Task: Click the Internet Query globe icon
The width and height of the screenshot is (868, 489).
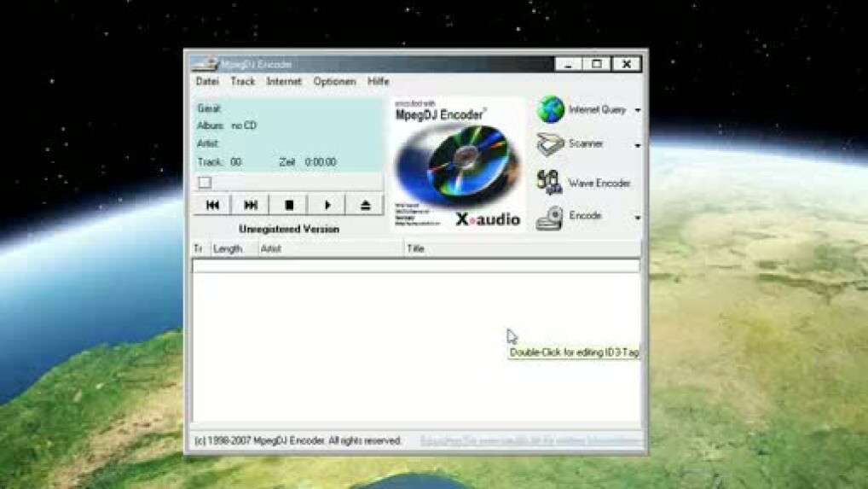Action: 551,110
